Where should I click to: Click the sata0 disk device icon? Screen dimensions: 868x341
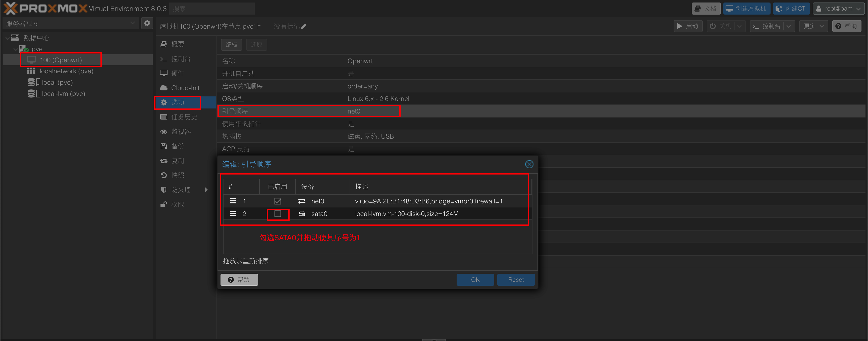pyautogui.click(x=302, y=214)
